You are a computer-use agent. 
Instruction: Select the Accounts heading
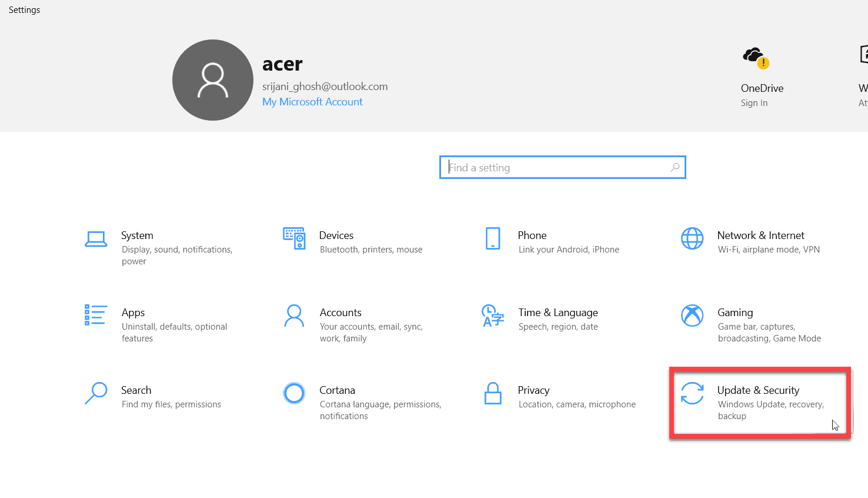coord(340,313)
